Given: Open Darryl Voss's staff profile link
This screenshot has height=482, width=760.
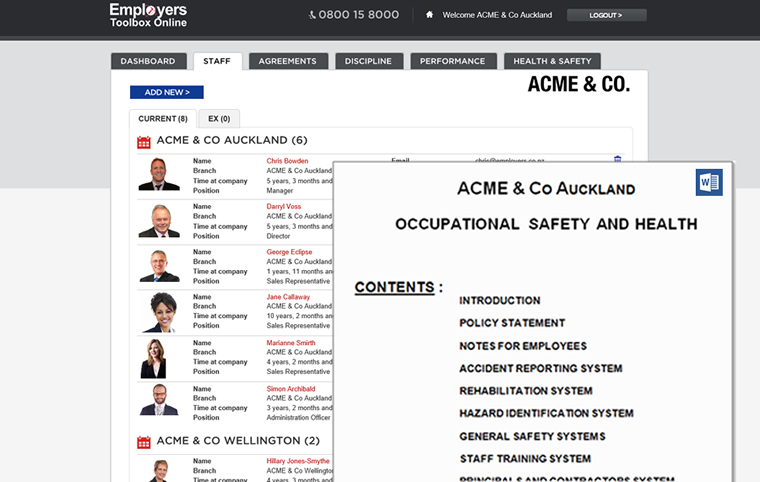Looking at the screenshot, I should tap(284, 206).
